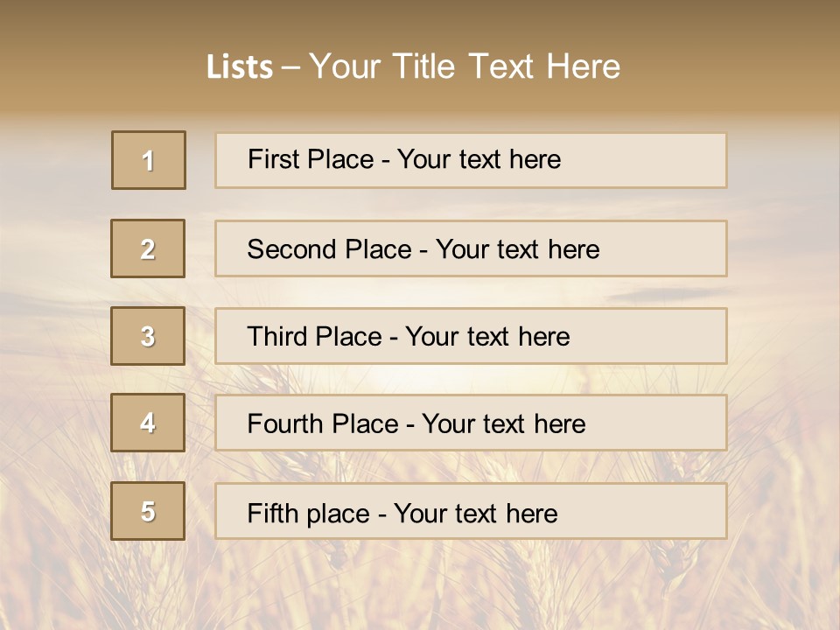This screenshot has width=840, height=630.
Task: Click the words 'First Place'
Action: [311, 159]
